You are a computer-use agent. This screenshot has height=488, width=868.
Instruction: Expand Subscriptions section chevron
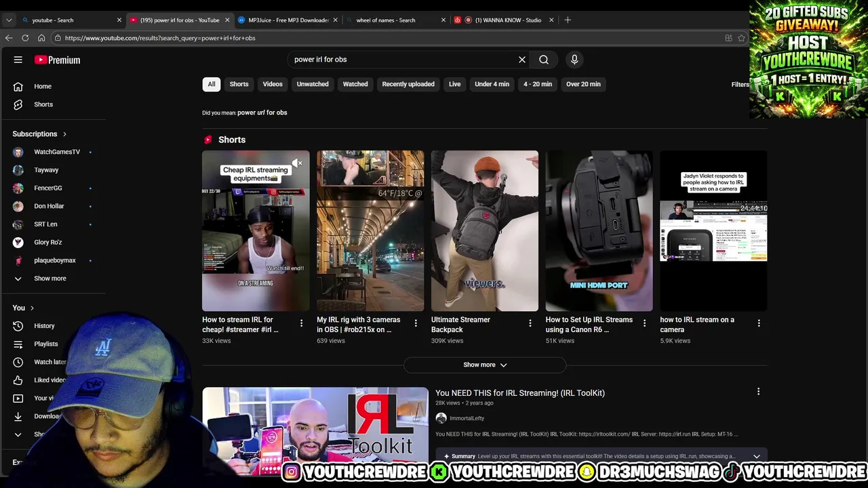(64, 134)
